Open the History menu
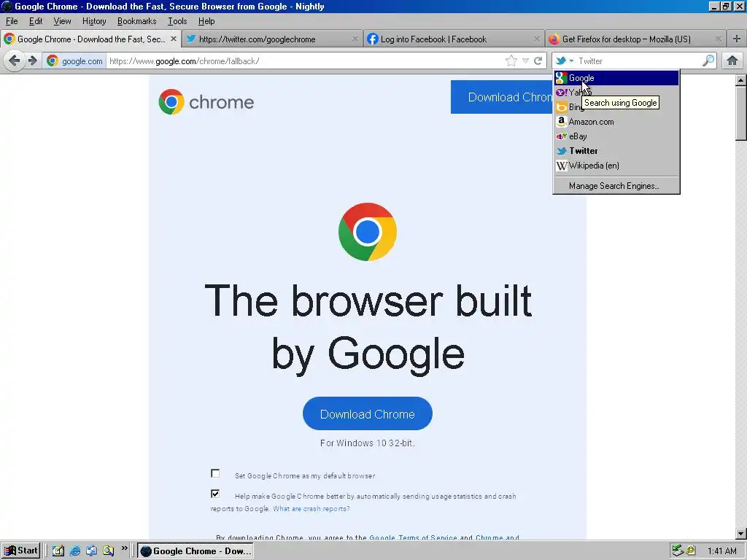The width and height of the screenshot is (747, 560). click(x=94, y=21)
